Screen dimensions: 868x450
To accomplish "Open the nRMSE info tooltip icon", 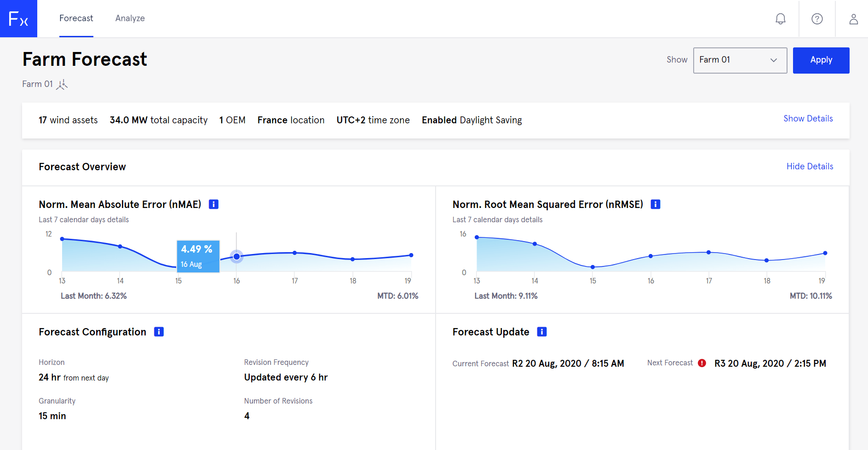I will point(655,204).
